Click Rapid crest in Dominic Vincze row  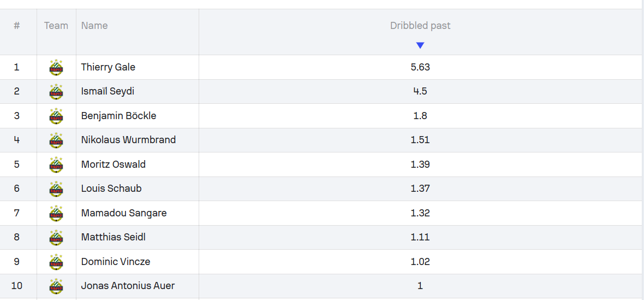coord(56,262)
